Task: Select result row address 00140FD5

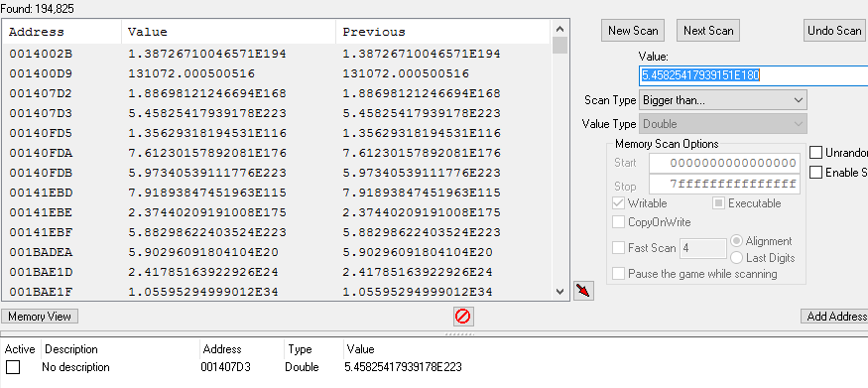Action: pos(41,133)
